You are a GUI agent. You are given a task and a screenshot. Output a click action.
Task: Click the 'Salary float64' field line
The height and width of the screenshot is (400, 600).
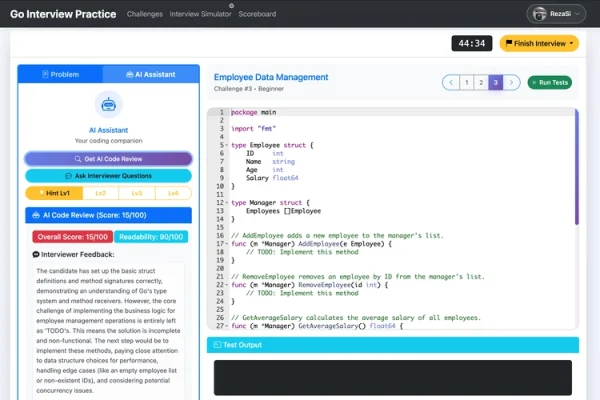tap(272, 178)
